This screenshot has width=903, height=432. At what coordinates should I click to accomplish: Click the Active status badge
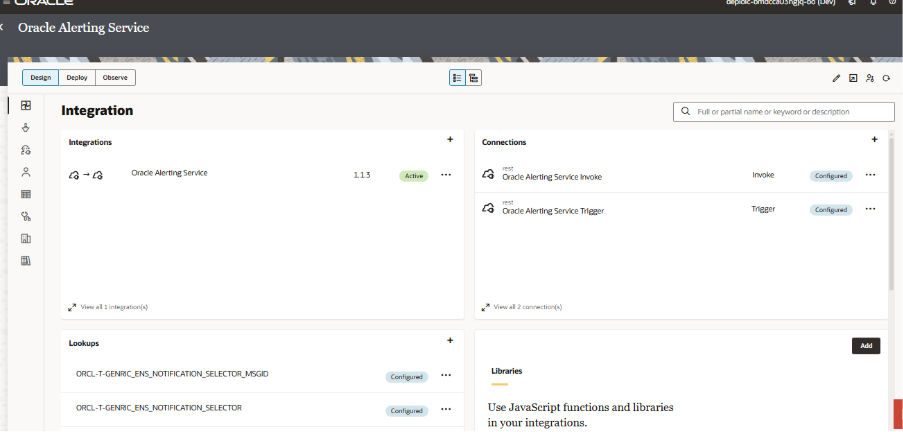point(413,176)
